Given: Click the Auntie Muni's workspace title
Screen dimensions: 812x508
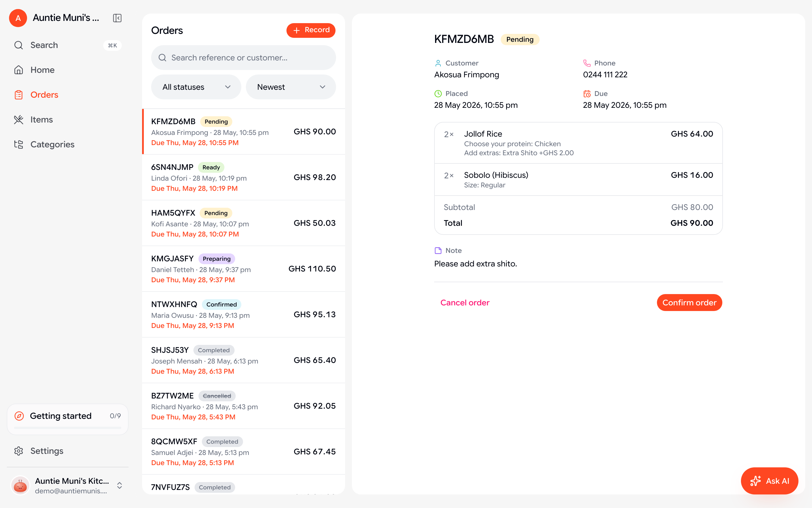Looking at the screenshot, I should click(66, 18).
